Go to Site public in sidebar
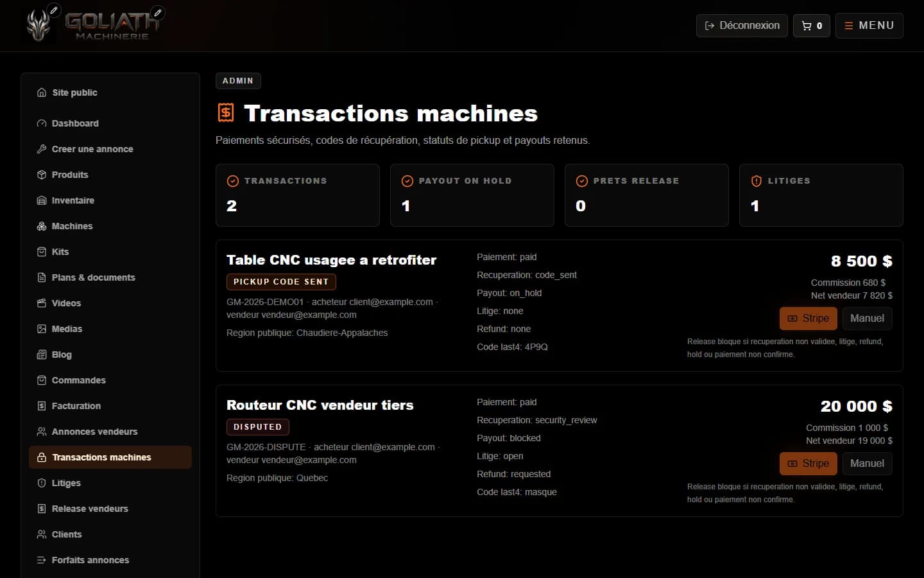The height and width of the screenshot is (578, 924). click(110, 92)
